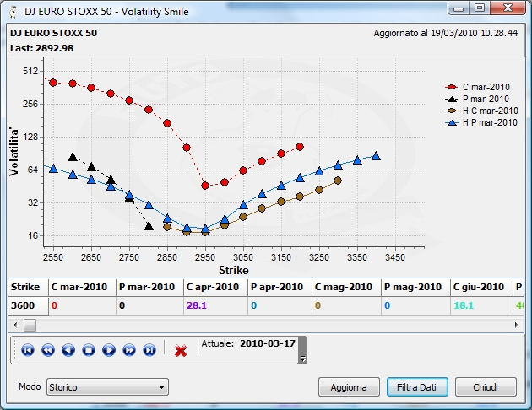This screenshot has width=532, height=410.
Task: Click the Filtra Dati button
Action: [417, 387]
